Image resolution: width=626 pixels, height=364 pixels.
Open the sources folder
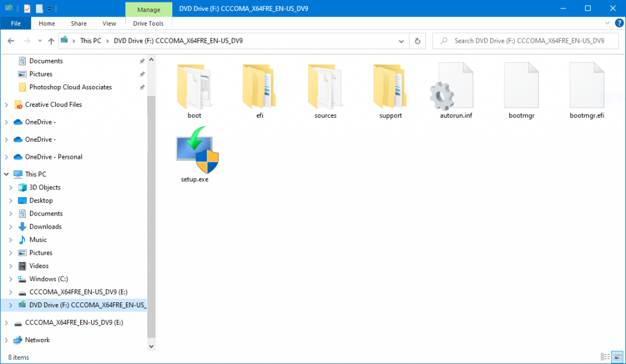tap(325, 91)
